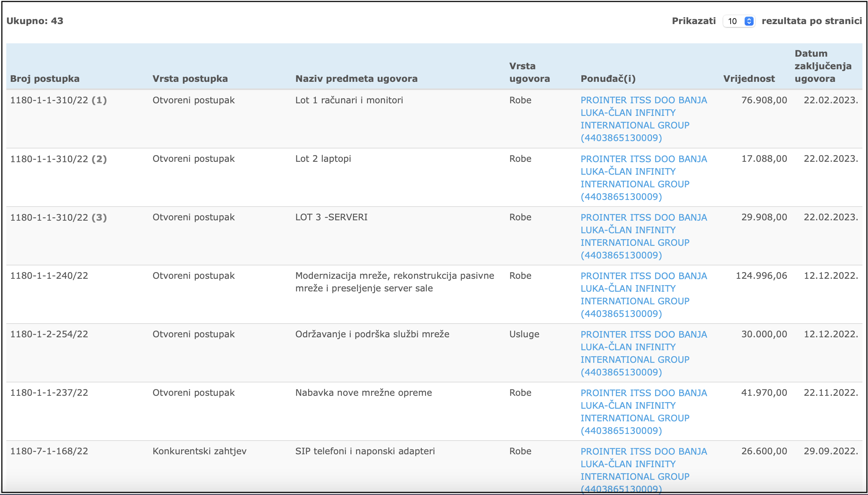Click the Održavanje i podrška službi mreže cell
This screenshot has width=868, height=495.
[372, 334]
